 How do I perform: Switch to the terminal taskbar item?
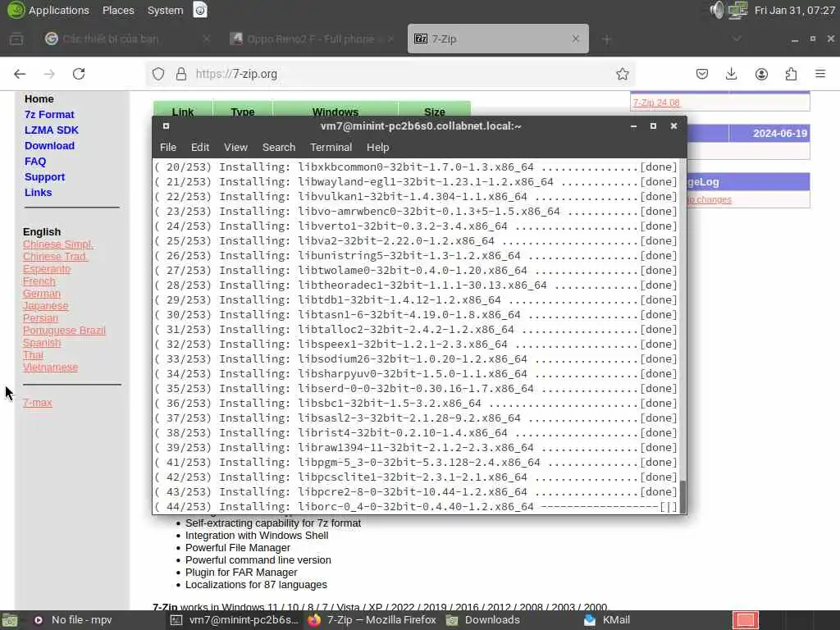pos(235,620)
